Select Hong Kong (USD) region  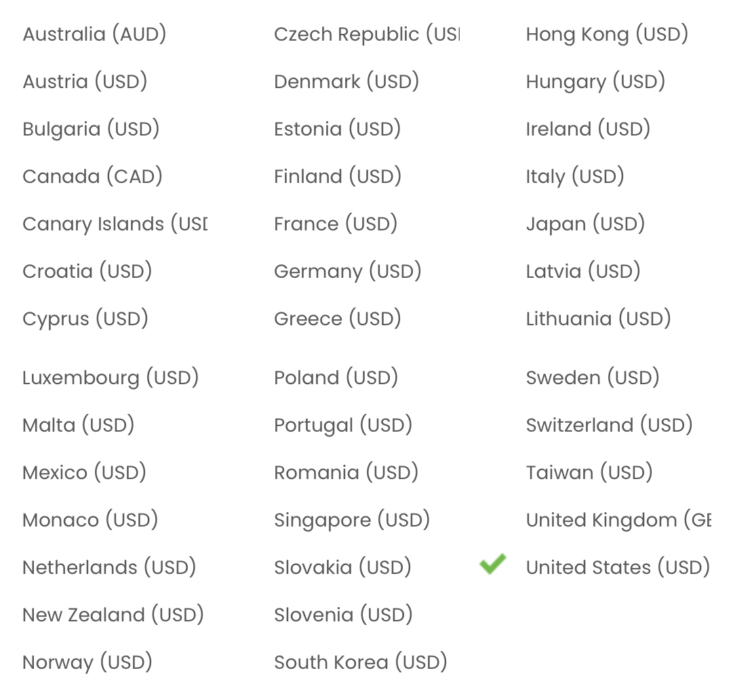pos(606,34)
